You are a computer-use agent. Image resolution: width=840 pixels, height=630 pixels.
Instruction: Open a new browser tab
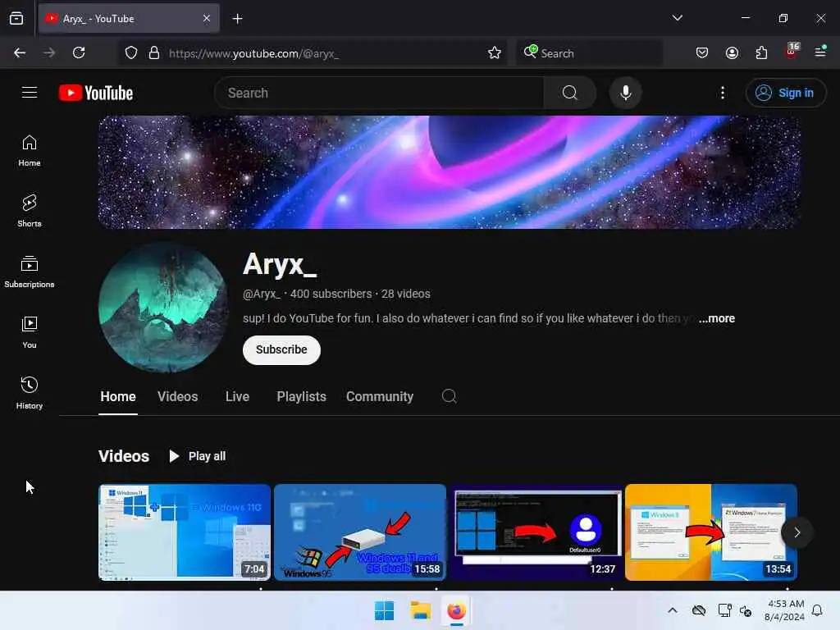(x=237, y=19)
